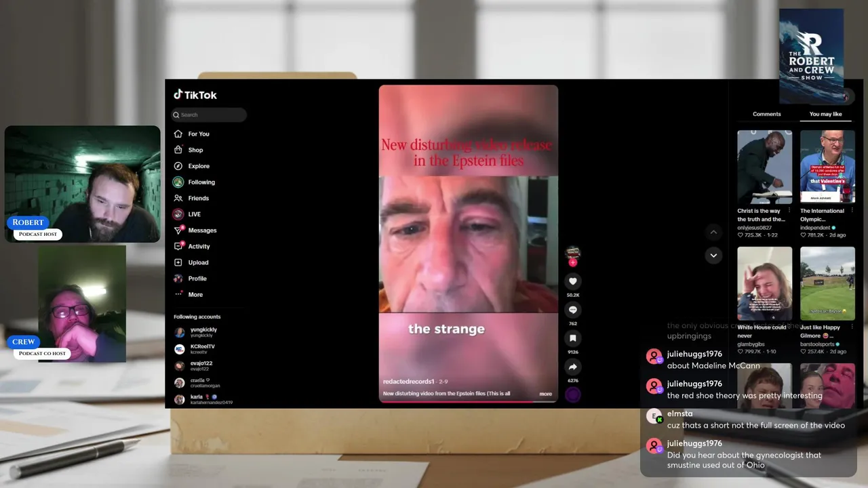The width and height of the screenshot is (868, 488).
Task: Share the video with arrow icon
Action: [573, 367]
